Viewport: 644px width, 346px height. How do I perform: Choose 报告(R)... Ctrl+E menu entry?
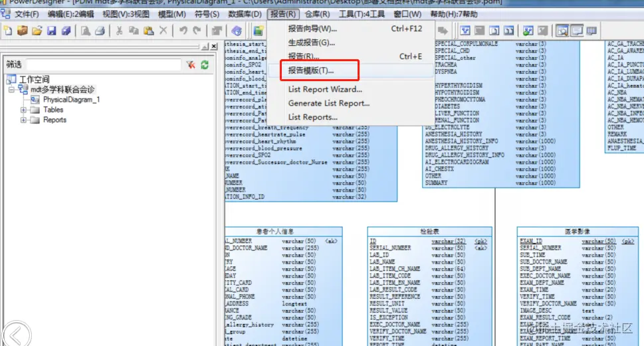point(351,57)
